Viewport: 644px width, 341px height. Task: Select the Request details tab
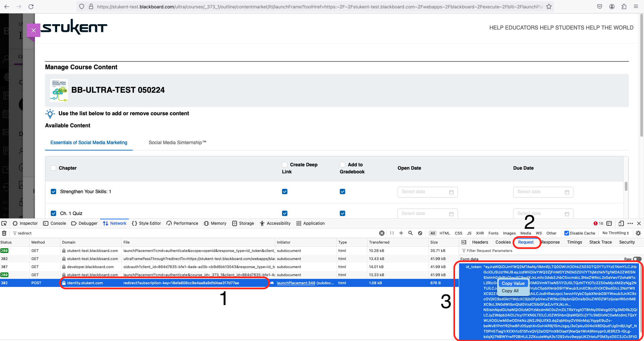[526, 242]
